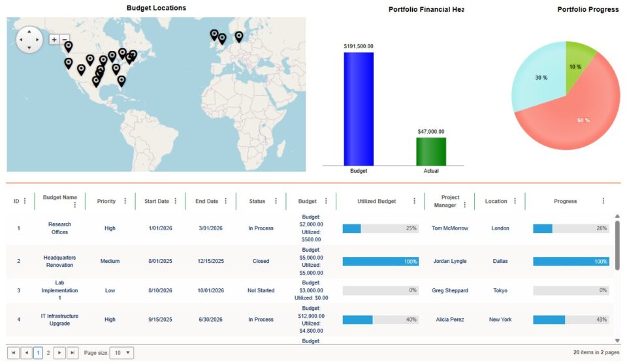Open Progress column options menu
Image resolution: width=627 pixels, height=364 pixels.
point(603,202)
